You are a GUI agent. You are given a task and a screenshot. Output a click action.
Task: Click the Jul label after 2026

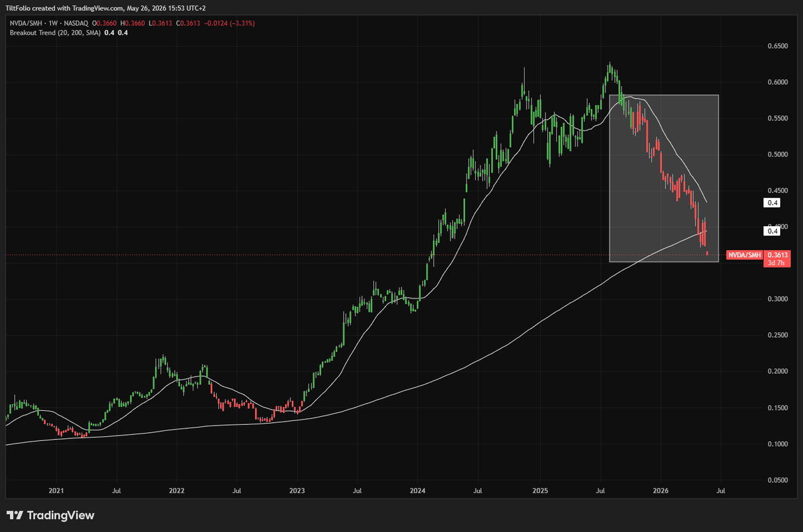point(721,491)
